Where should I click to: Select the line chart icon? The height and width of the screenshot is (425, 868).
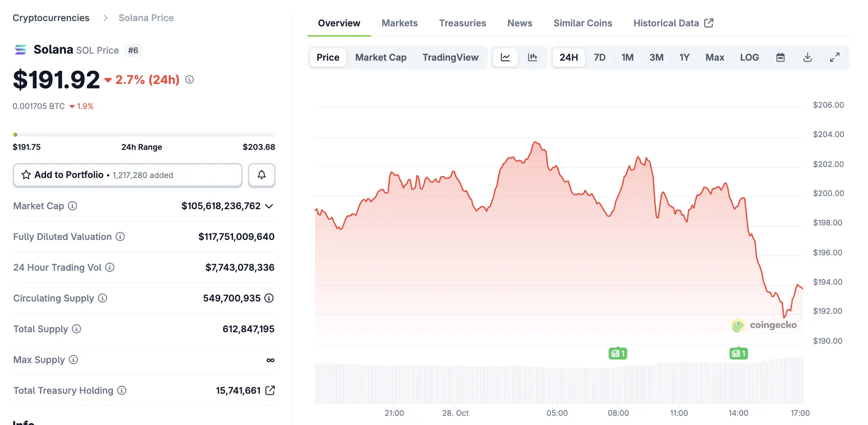pos(505,57)
